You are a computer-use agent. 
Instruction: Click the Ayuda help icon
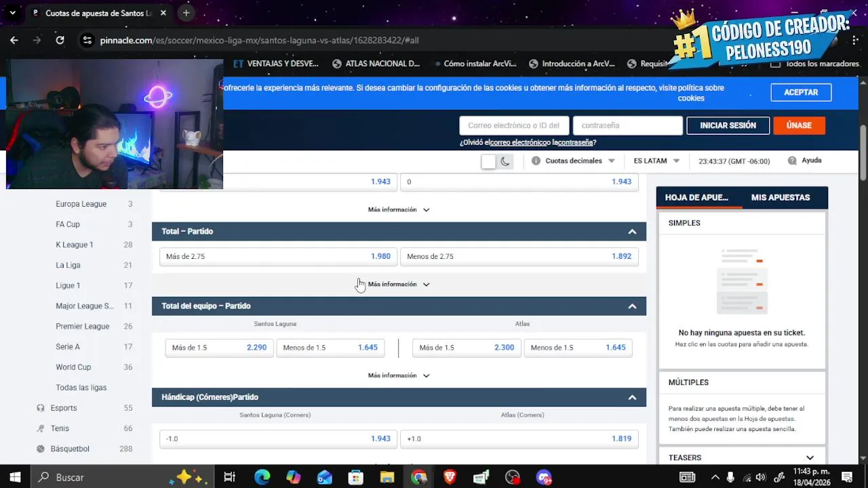click(792, 161)
